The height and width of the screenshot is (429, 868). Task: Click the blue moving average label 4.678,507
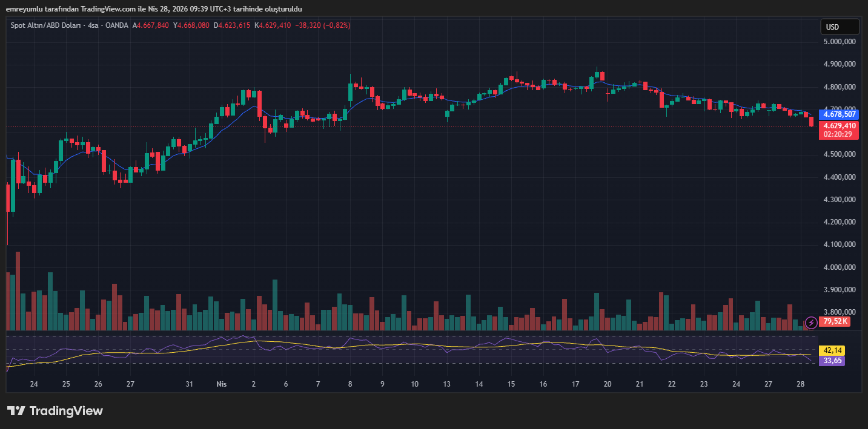(838, 114)
